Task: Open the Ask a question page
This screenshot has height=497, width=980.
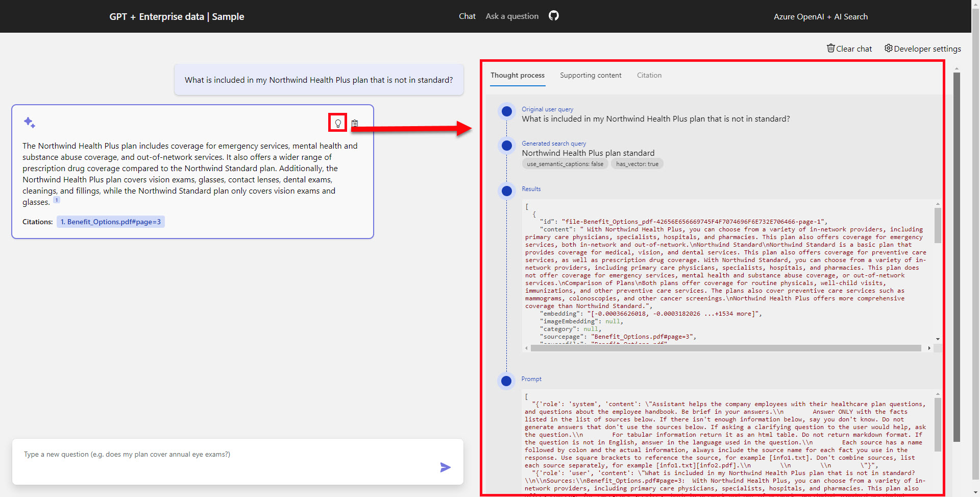Action: tap(512, 16)
